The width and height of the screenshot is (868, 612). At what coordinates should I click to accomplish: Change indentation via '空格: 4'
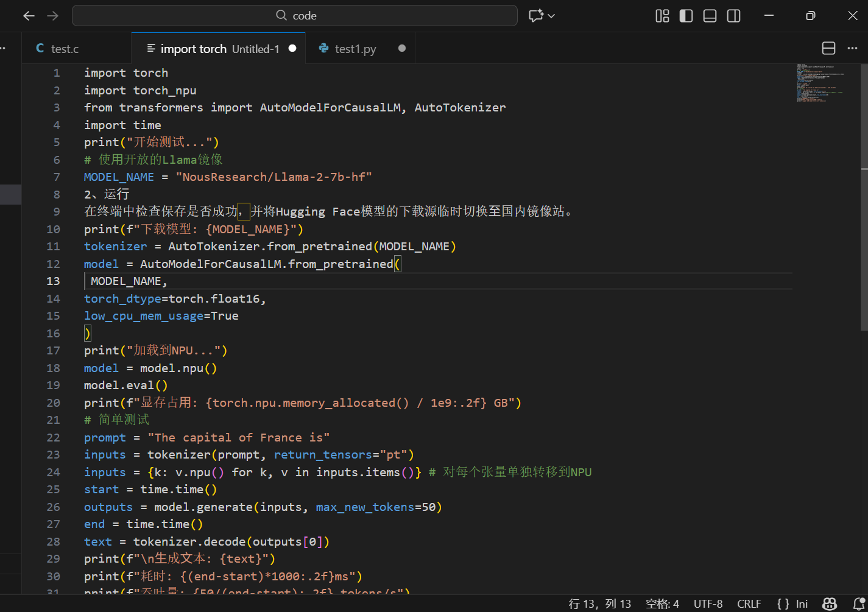pyautogui.click(x=662, y=603)
